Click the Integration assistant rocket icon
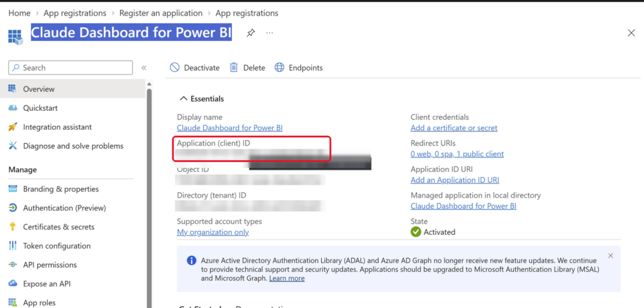This screenshot has height=308, width=644. [x=13, y=127]
